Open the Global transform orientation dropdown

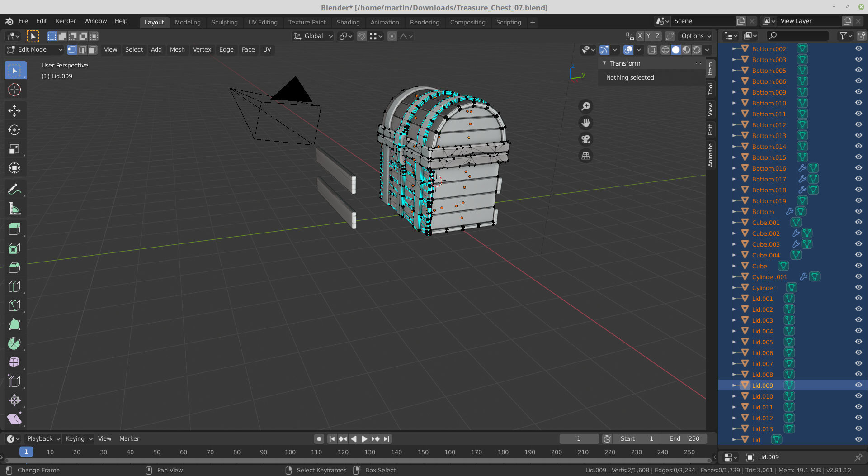click(x=313, y=36)
